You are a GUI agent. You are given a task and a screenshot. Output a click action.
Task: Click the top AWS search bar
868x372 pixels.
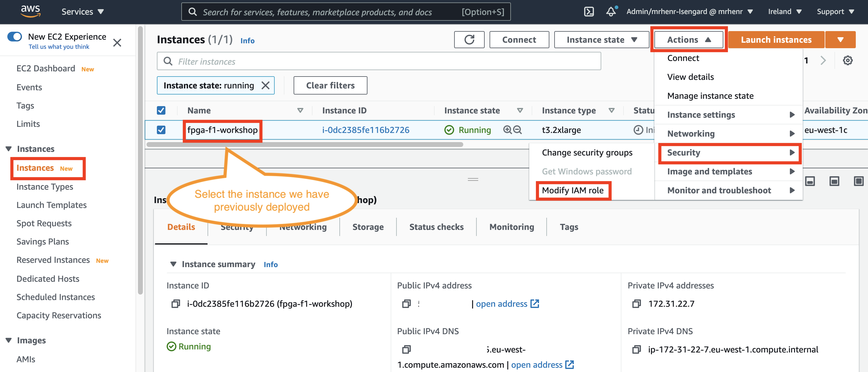point(346,12)
